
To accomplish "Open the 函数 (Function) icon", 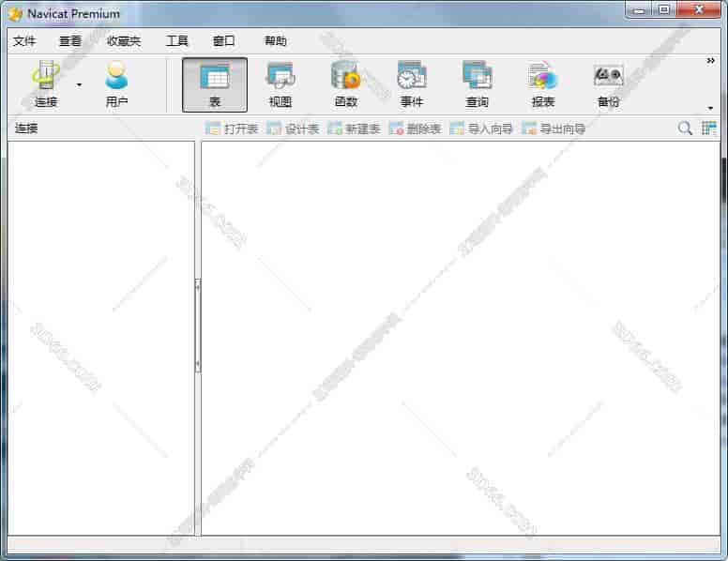I will tap(345, 77).
